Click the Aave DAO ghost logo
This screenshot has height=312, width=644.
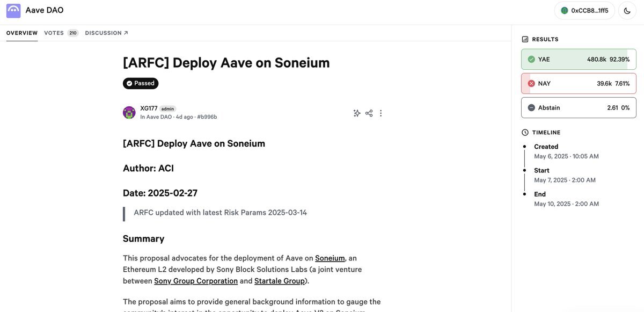13,11
